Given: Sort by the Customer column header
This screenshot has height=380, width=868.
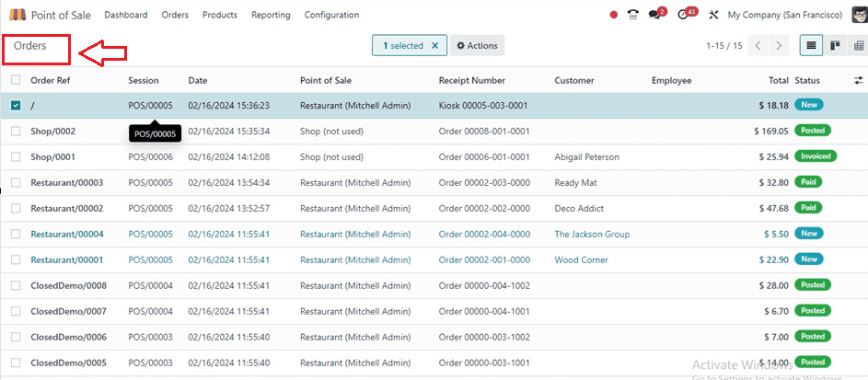Looking at the screenshot, I should [574, 80].
